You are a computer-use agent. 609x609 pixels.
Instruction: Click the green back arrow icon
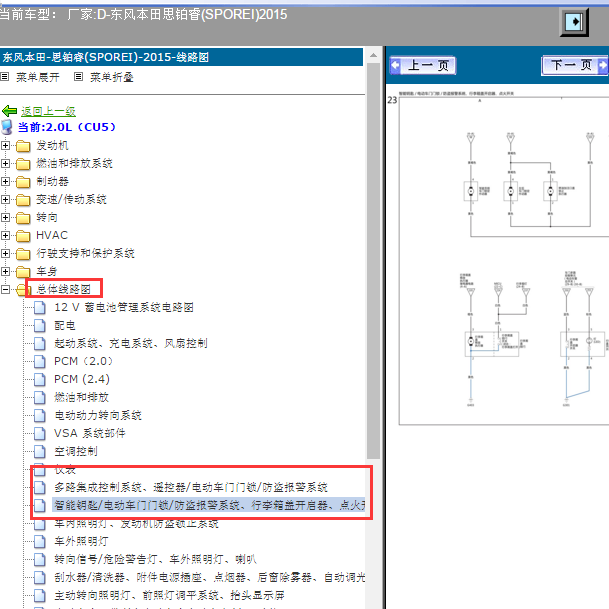pos(9,111)
